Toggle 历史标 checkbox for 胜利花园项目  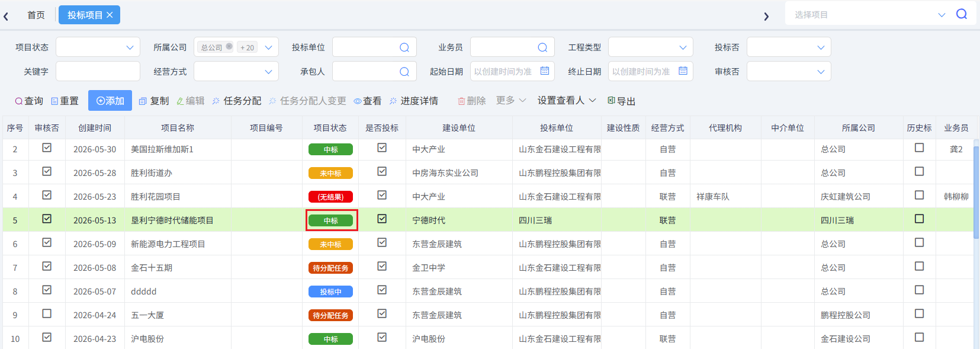point(919,196)
